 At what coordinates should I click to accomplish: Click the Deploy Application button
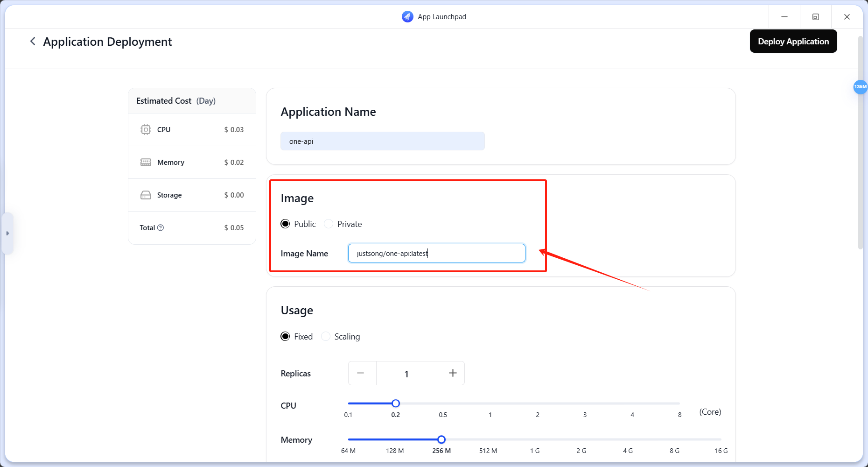(x=793, y=41)
